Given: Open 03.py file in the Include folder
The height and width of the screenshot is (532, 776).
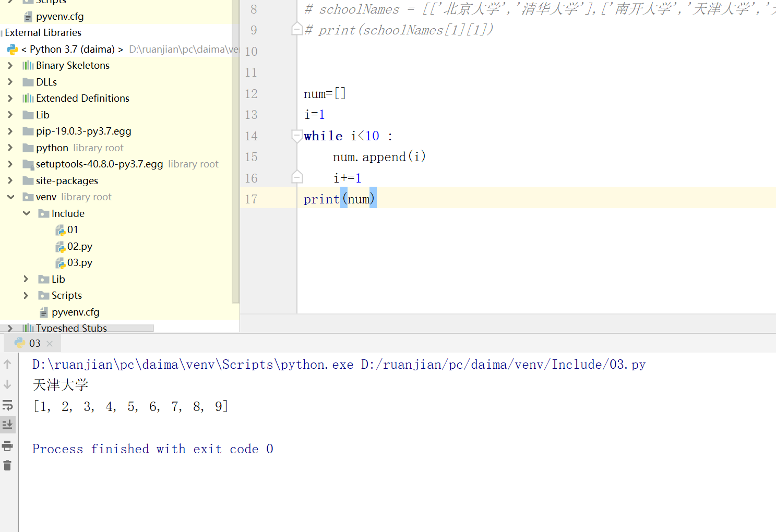Looking at the screenshot, I should [79, 262].
